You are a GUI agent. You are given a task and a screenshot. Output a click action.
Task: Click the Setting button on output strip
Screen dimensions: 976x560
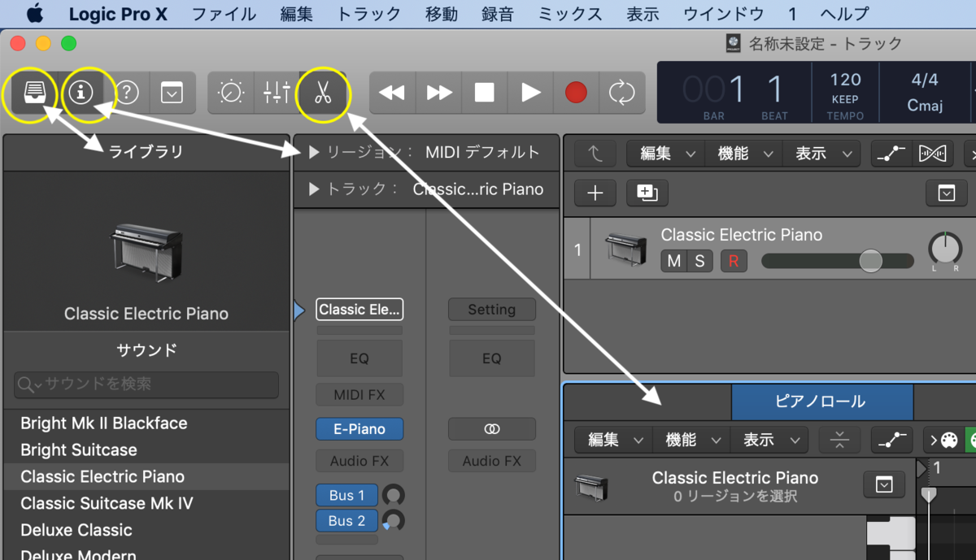click(492, 309)
